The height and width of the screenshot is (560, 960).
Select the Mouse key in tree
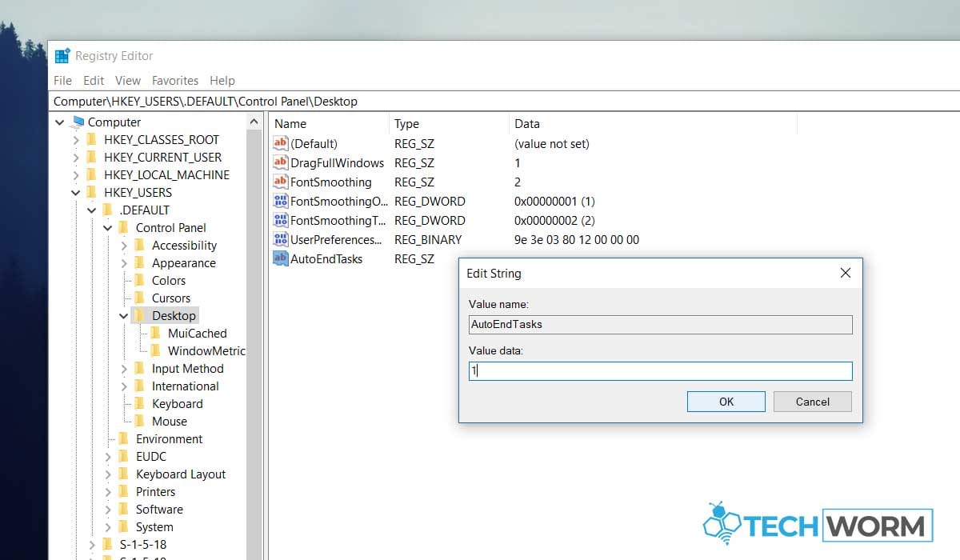170,422
